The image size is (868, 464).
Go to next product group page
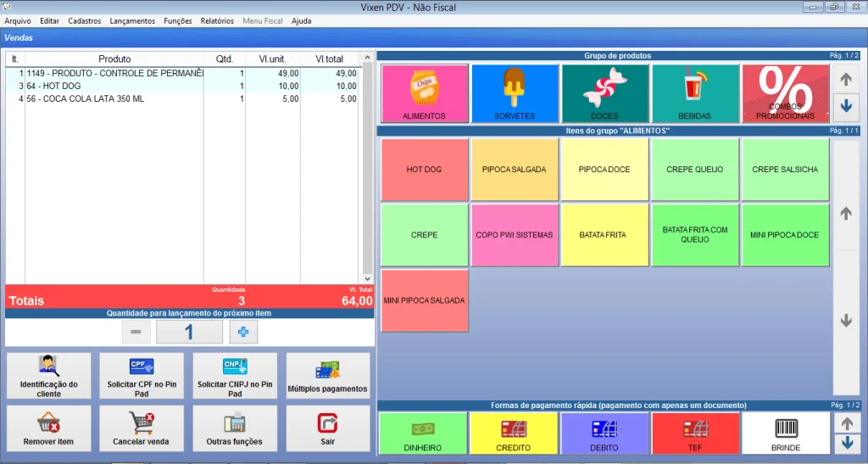(846, 107)
